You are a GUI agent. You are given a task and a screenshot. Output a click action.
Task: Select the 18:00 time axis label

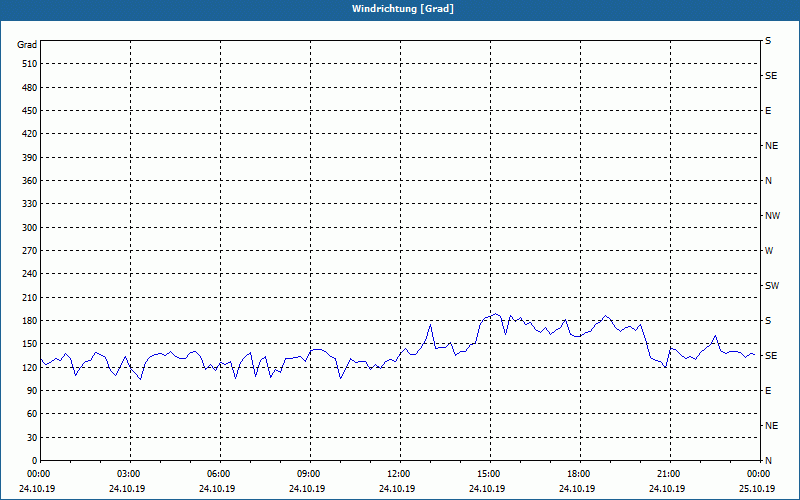580,474
